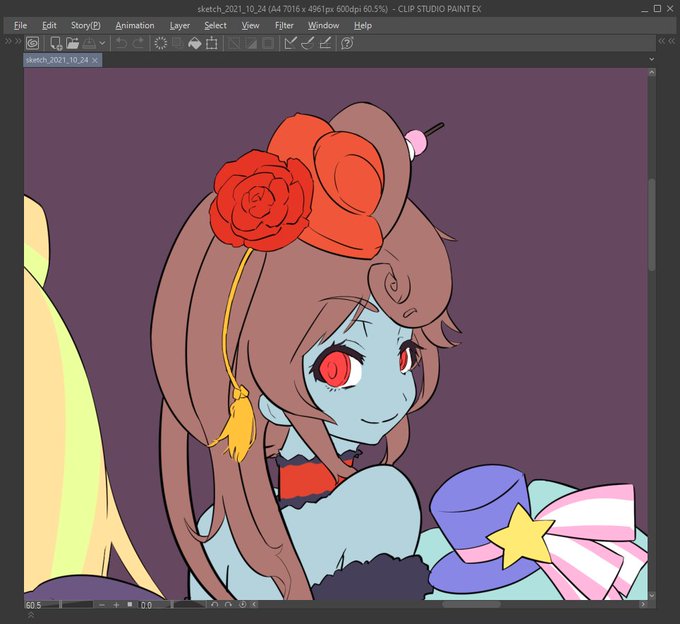Screen dimensions: 680x624
Task: Expand left panel with double chevrons
Action: click(x=12, y=41)
